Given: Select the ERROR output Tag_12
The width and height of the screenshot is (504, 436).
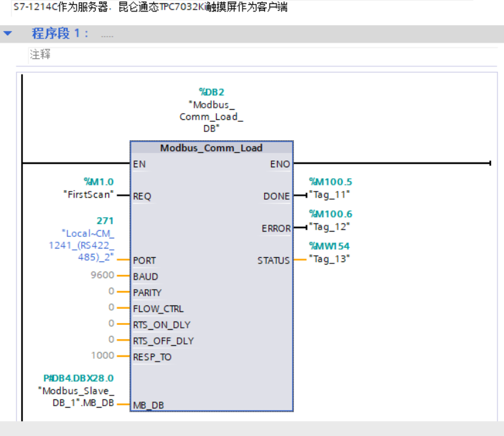Looking at the screenshot, I should (329, 226).
